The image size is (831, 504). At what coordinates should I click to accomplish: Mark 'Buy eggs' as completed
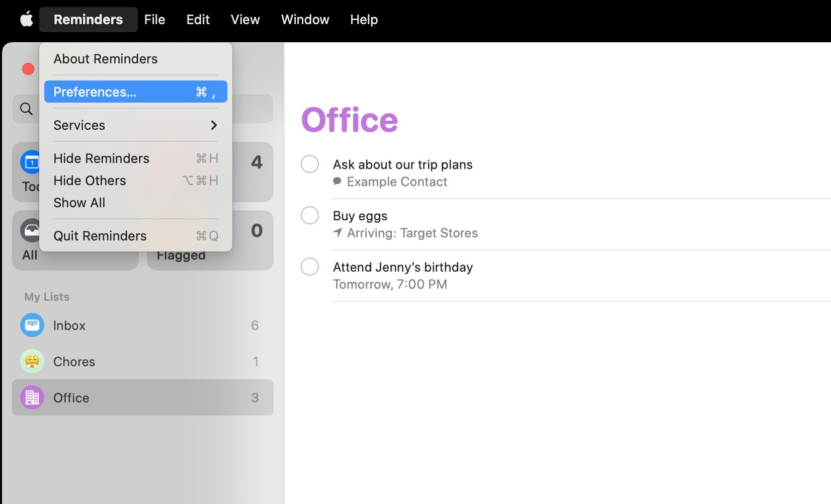(310, 215)
